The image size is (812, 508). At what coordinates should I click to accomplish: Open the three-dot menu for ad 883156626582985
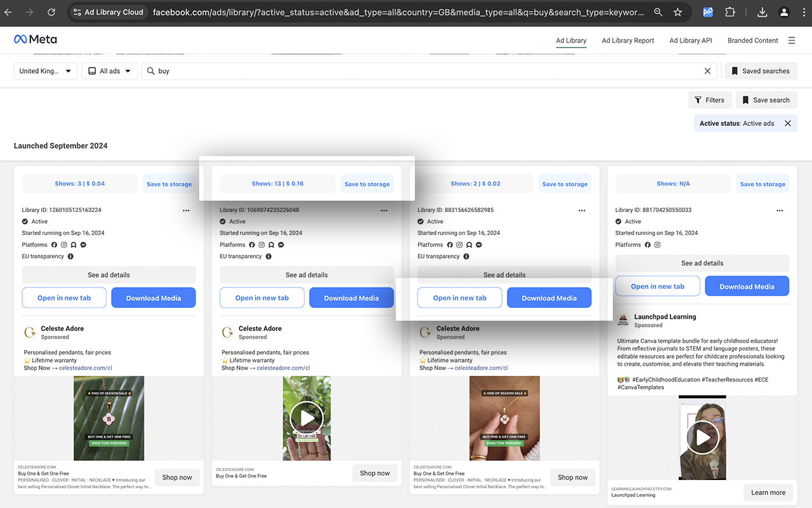pyautogui.click(x=582, y=210)
